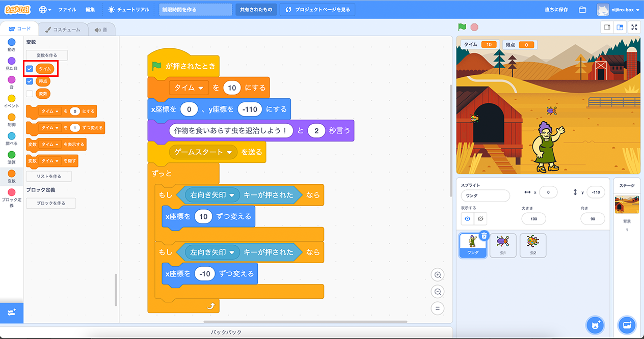Open the my stuff folder icon
644x339 pixels.
(583, 10)
